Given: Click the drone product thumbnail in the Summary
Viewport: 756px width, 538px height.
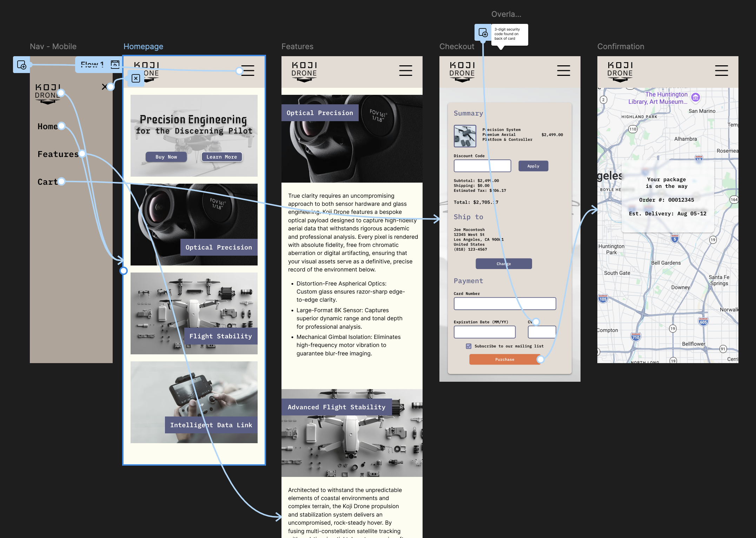Looking at the screenshot, I should pos(465,136).
